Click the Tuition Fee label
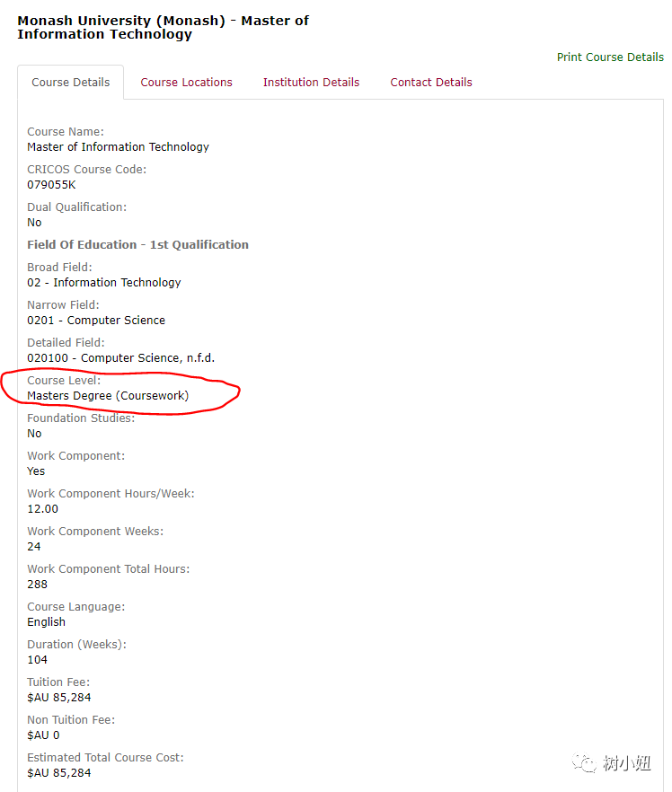This screenshot has height=792, width=672. (58, 682)
